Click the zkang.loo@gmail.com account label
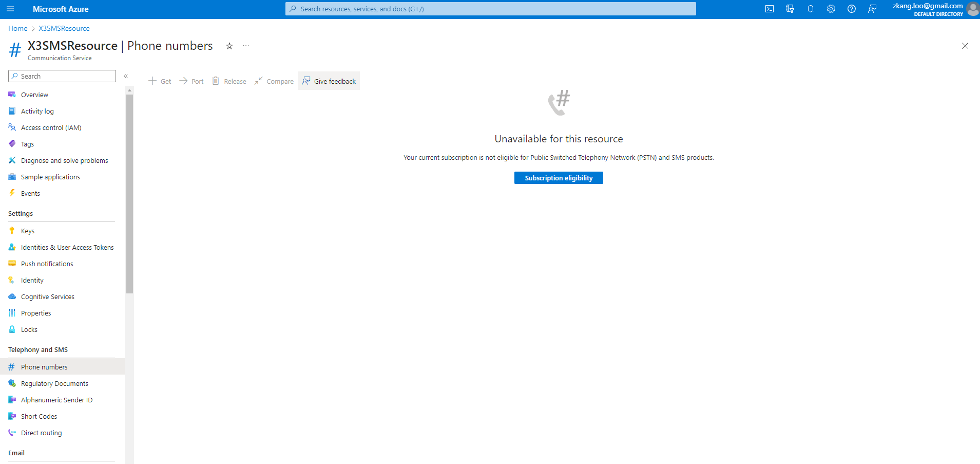 928,6
